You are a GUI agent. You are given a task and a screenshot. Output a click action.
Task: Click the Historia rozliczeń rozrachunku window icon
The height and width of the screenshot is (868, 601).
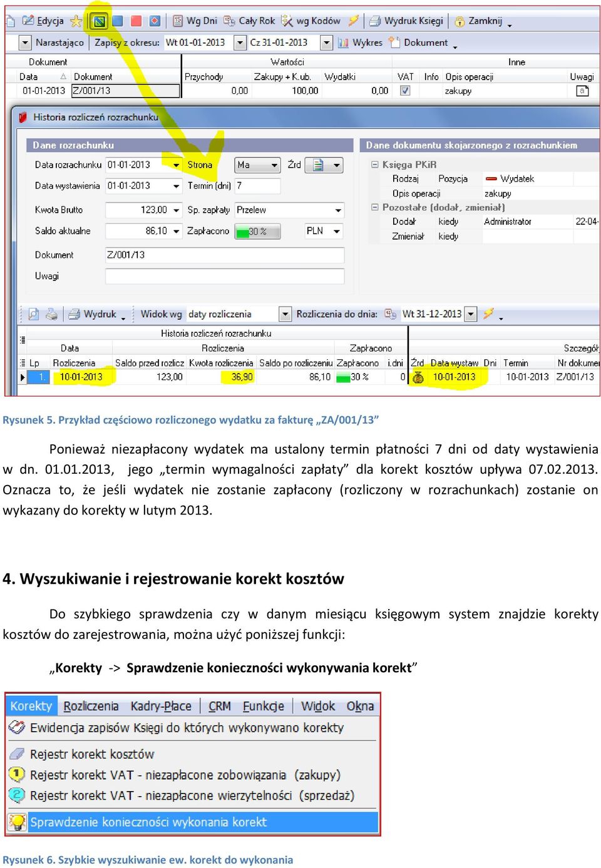(23, 117)
